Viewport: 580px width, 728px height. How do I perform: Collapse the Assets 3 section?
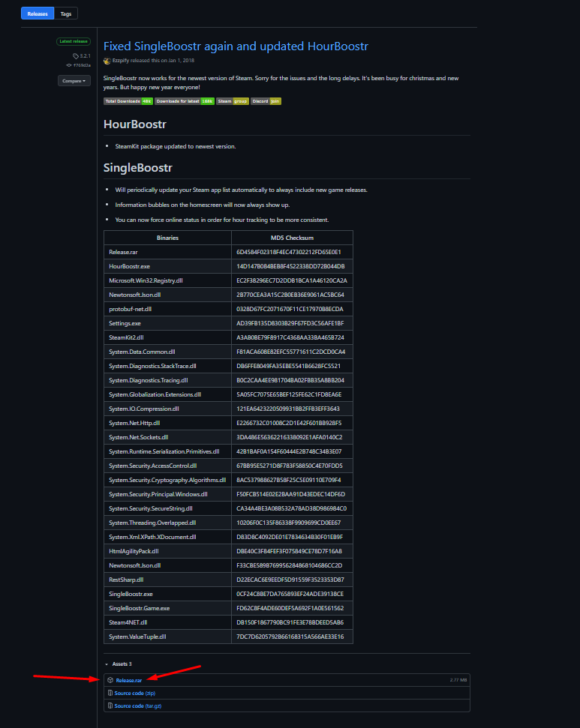pos(119,664)
